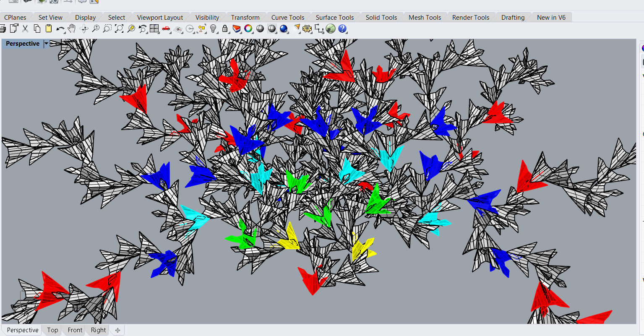The image size is (644, 336).
Task: Click the blue Render sphere icon
Action: (284, 29)
